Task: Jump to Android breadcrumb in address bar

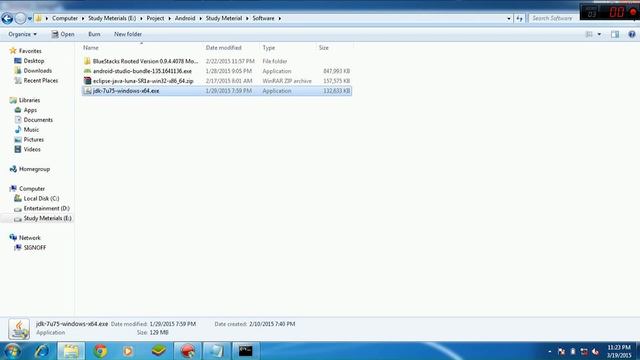Action: 185,18
